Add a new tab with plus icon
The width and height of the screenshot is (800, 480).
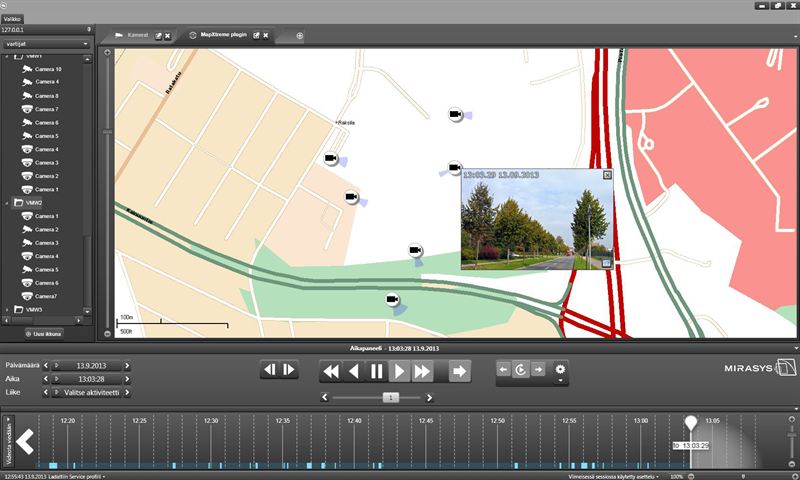point(300,36)
